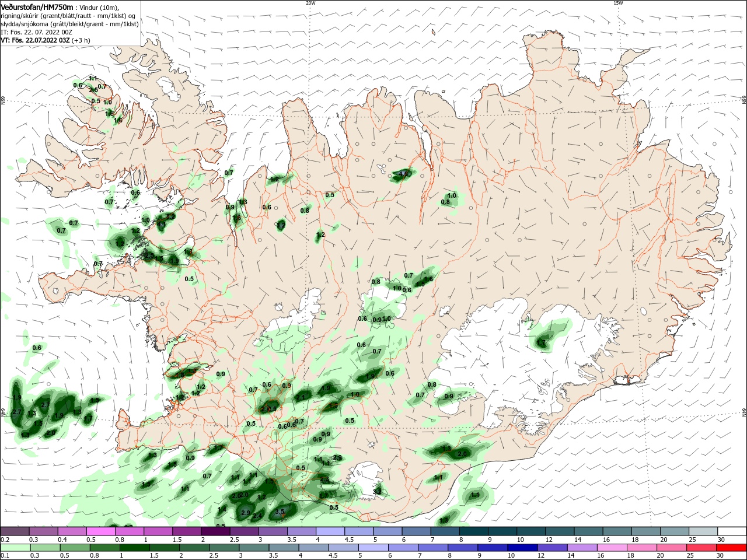The image size is (747, 560).
Task: Select the 'IT: Fös. 22. 07. 2022 00Z' line
Action: (36, 32)
